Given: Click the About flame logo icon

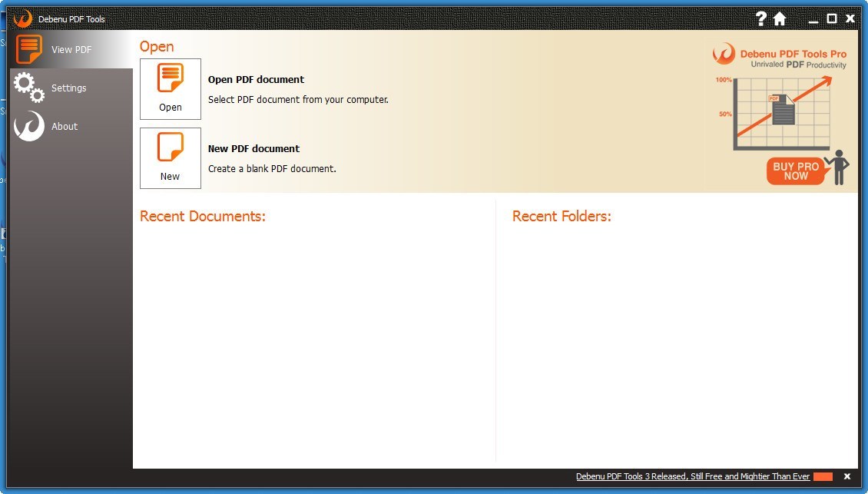Looking at the screenshot, I should coord(28,126).
